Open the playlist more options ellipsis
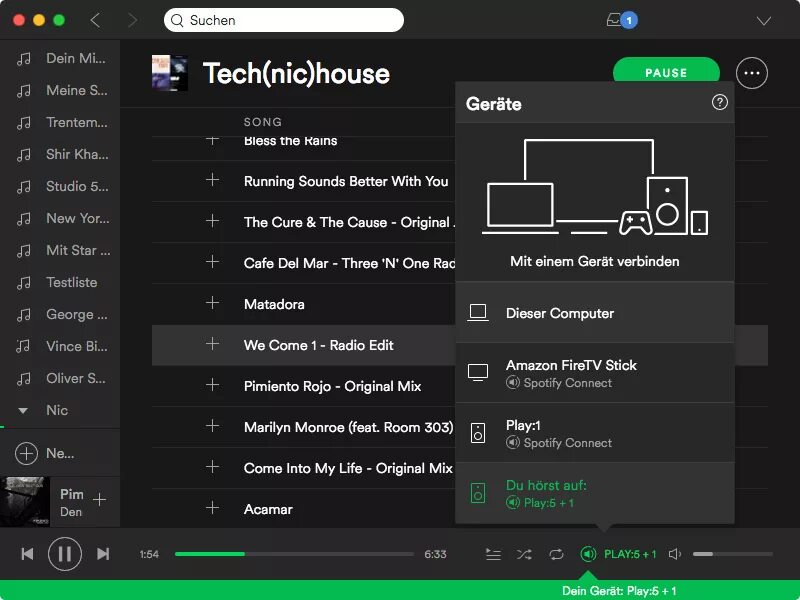This screenshot has width=800, height=600. pyautogui.click(x=751, y=72)
